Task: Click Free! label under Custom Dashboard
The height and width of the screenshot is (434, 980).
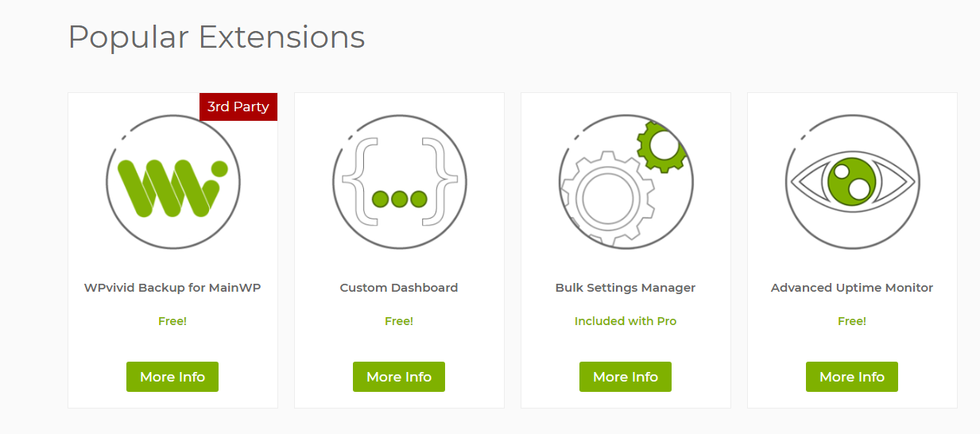Action: (x=399, y=321)
